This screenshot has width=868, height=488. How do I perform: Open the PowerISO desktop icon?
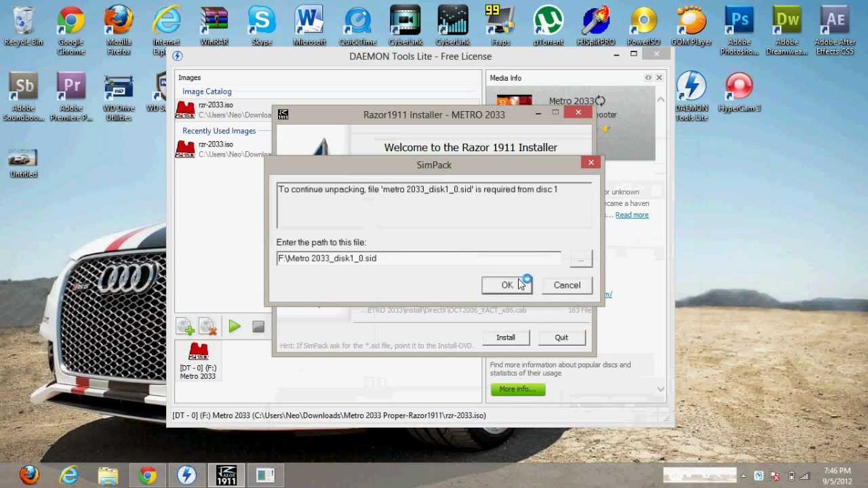pos(644,27)
